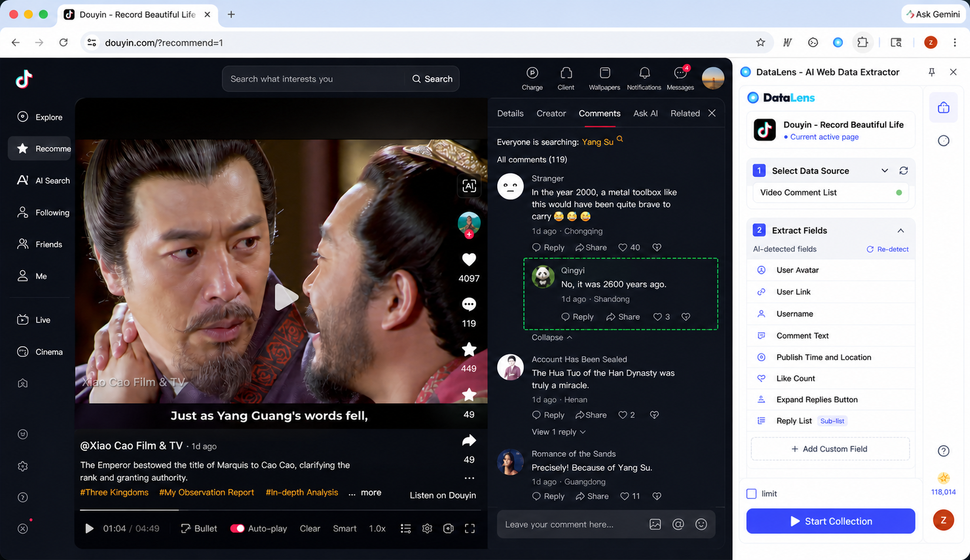Click the Start Collection button
This screenshot has width=970, height=560.
coord(831,521)
